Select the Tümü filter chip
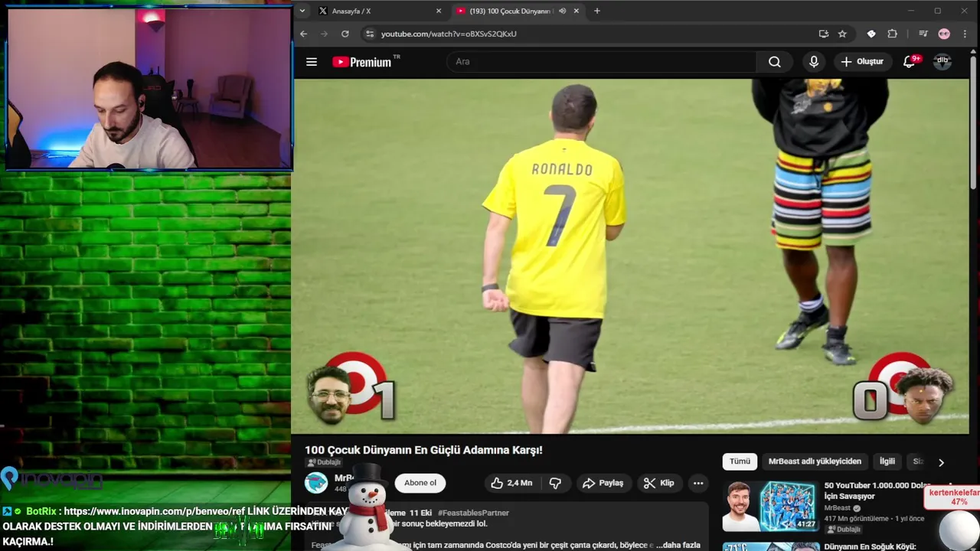The width and height of the screenshot is (980, 551). point(740,461)
